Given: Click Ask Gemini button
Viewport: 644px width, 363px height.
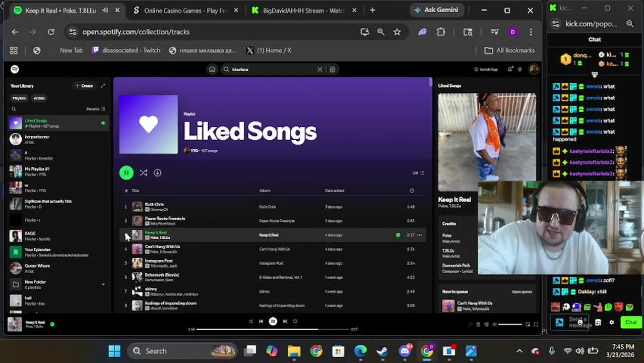Looking at the screenshot, I should click(x=436, y=10).
